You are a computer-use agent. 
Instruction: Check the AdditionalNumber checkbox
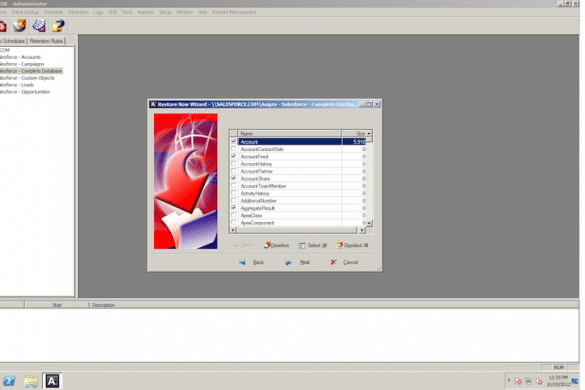(234, 200)
